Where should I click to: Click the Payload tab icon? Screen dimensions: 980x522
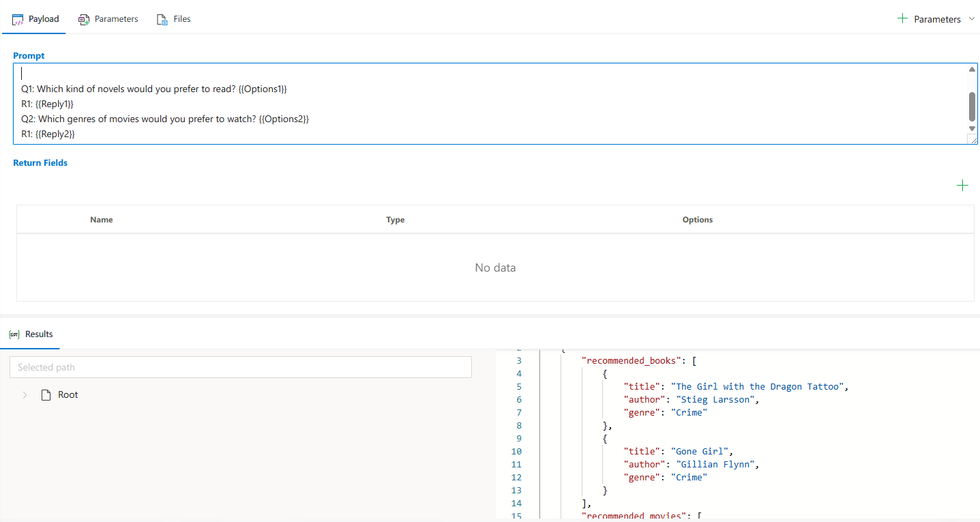18,19
